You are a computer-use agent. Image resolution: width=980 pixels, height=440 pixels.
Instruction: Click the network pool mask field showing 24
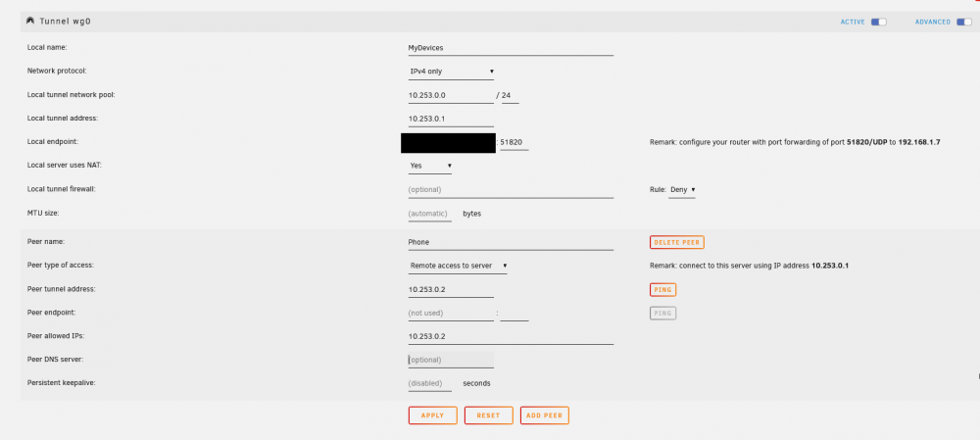coord(510,96)
